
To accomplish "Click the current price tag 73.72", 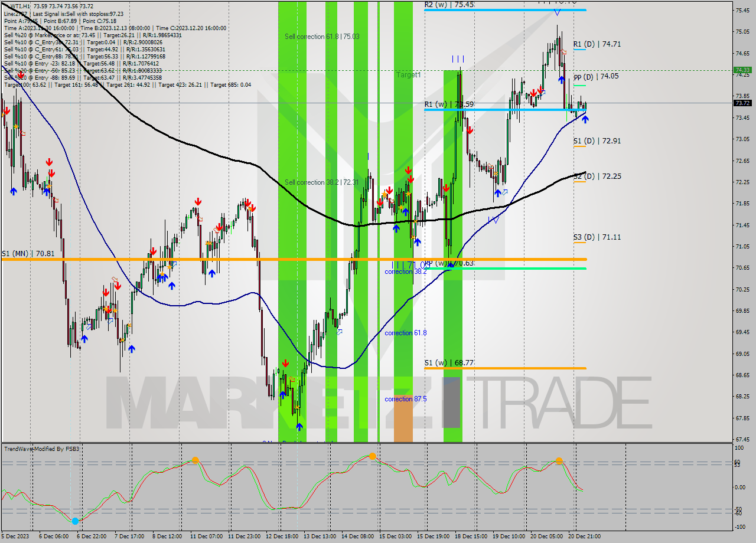I will pyautogui.click(x=742, y=103).
